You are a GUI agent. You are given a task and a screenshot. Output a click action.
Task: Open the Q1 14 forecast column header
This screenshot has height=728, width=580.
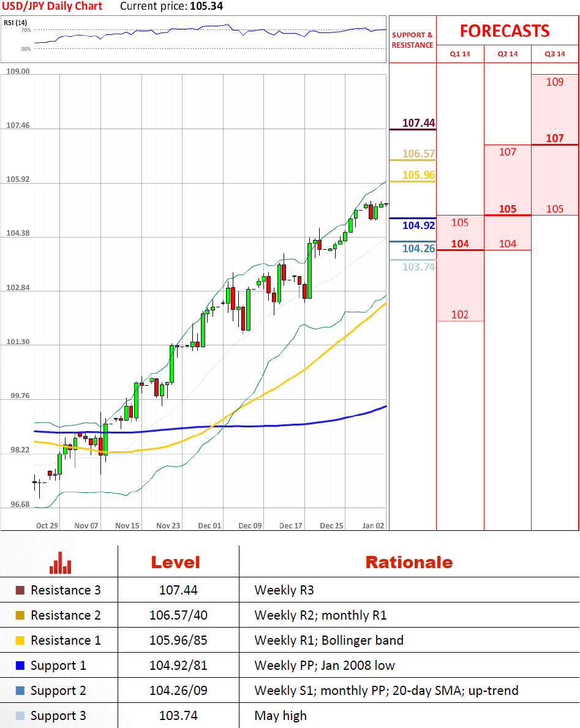click(460, 54)
